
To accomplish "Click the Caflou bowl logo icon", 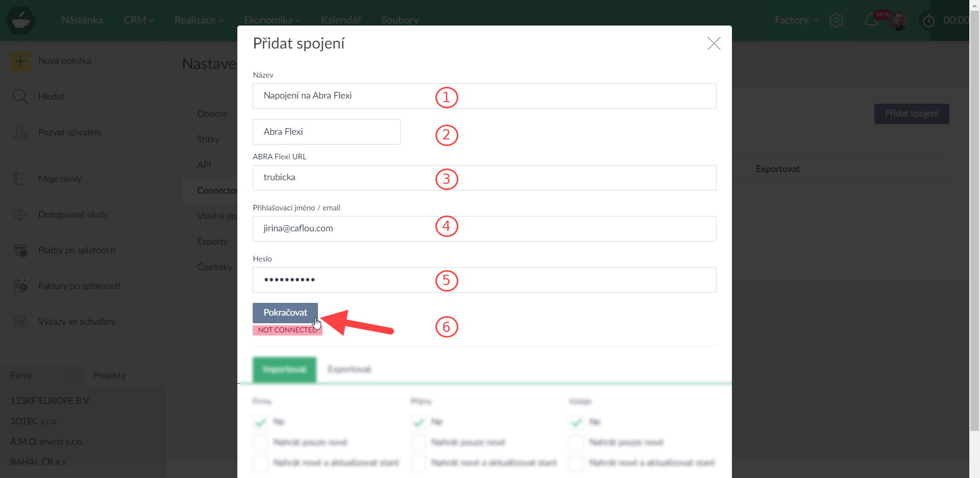I will click(20, 20).
